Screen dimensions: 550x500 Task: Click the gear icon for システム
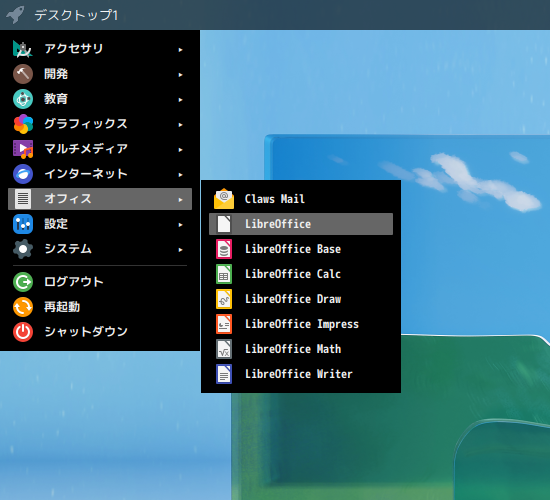(23, 249)
